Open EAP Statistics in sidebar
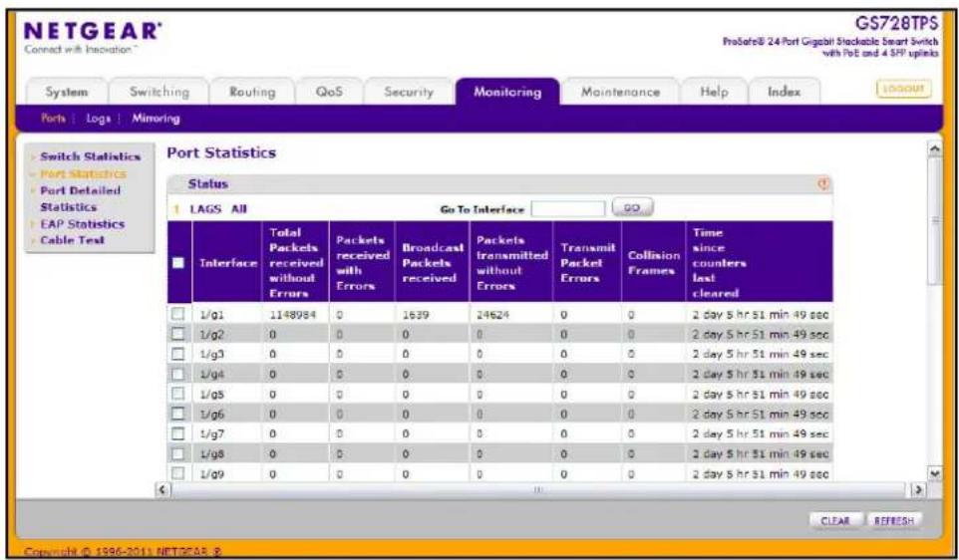959x560 pixels. point(82,224)
